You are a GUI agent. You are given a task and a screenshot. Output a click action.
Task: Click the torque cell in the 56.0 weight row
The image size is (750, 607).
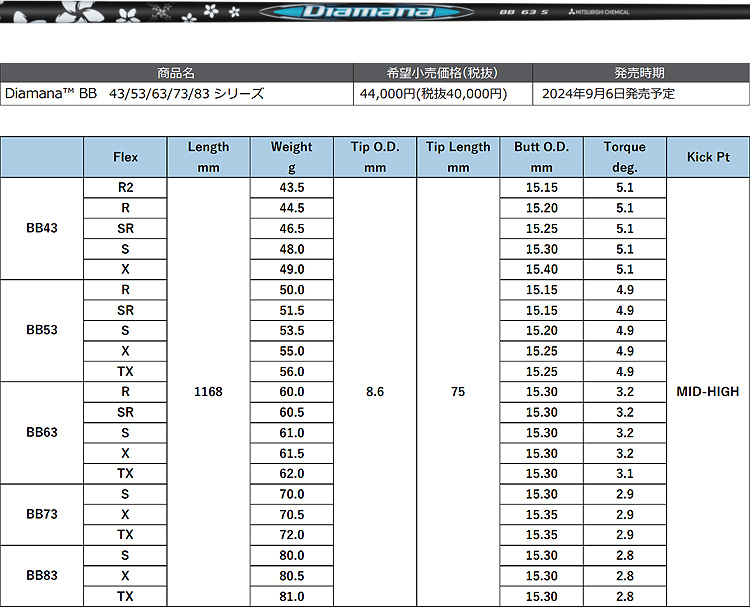[625, 372]
